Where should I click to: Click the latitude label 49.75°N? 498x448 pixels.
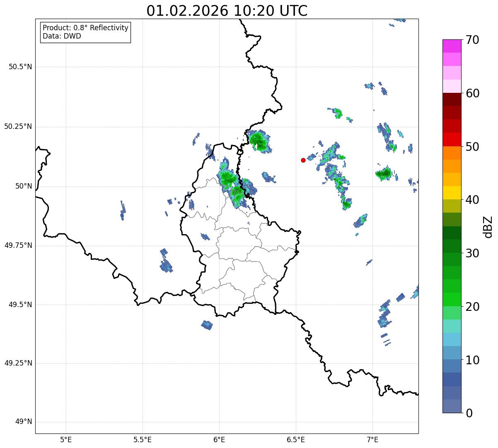(x=18, y=245)
